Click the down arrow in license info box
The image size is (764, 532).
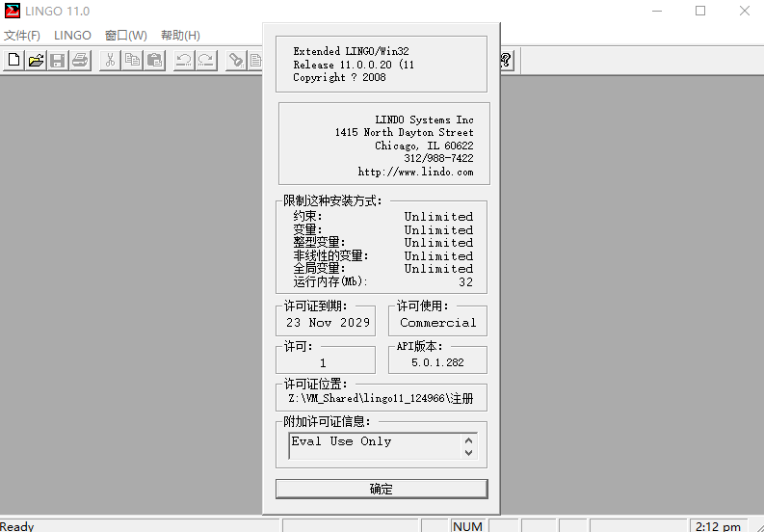coord(469,453)
